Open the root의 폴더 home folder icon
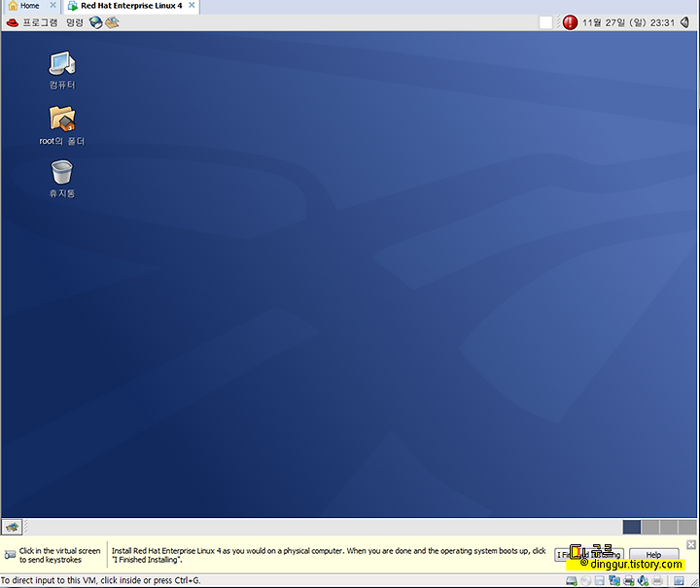 click(x=61, y=125)
